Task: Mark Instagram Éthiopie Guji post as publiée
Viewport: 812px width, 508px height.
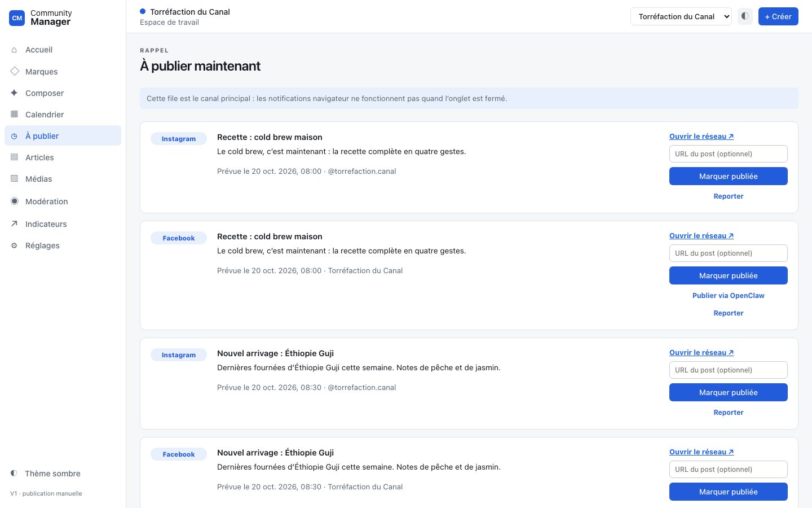Action: tap(729, 392)
